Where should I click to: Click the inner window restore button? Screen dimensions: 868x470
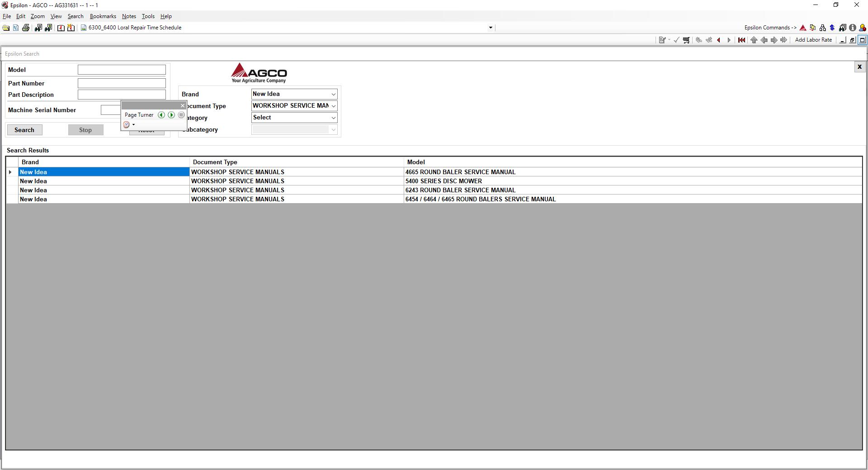[852, 40]
